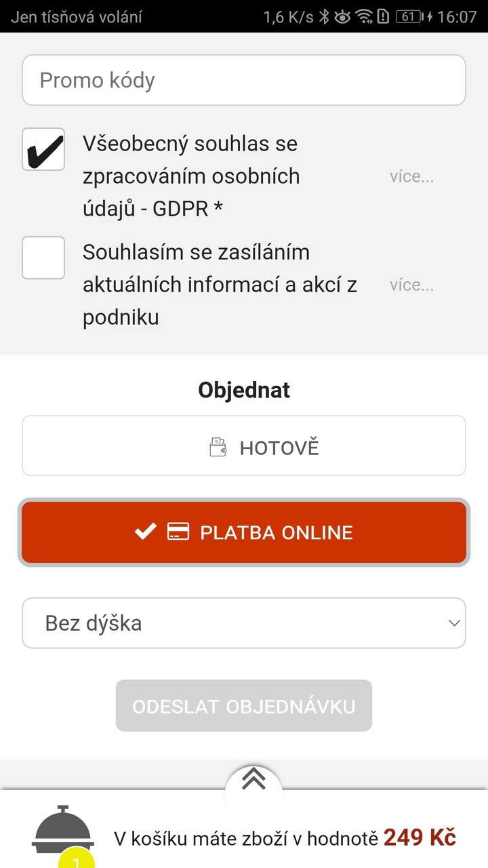The width and height of the screenshot is (488, 868).
Task: Open více link for marketing consent
Action: pos(411,285)
